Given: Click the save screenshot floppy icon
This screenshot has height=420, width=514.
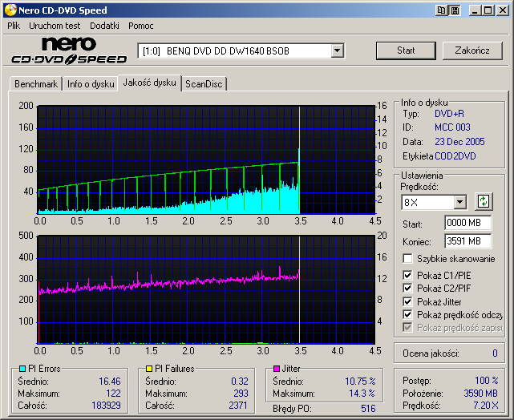Looking at the screenshot, I should point(455,10).
